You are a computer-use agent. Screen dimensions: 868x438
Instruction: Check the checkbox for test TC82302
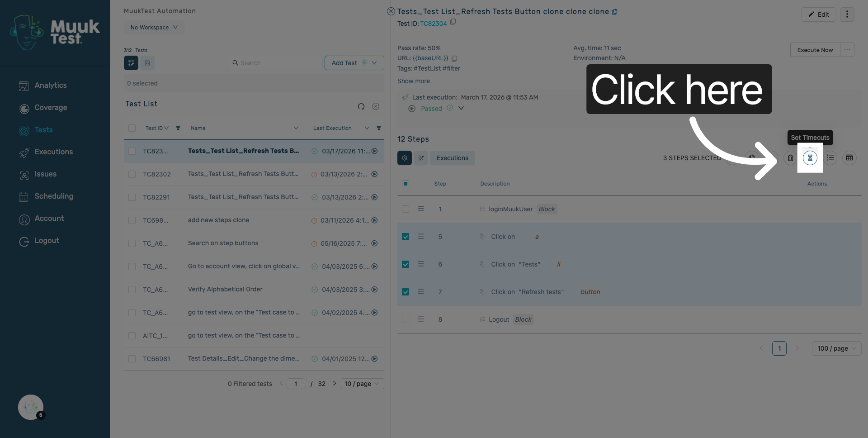point(132,174)
